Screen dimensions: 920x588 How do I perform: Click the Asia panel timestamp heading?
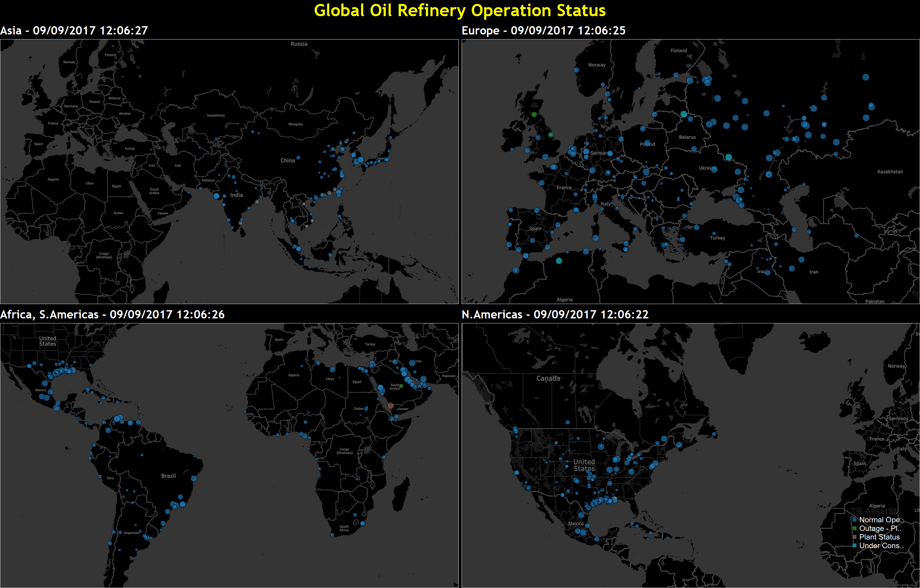pos(74,31)
